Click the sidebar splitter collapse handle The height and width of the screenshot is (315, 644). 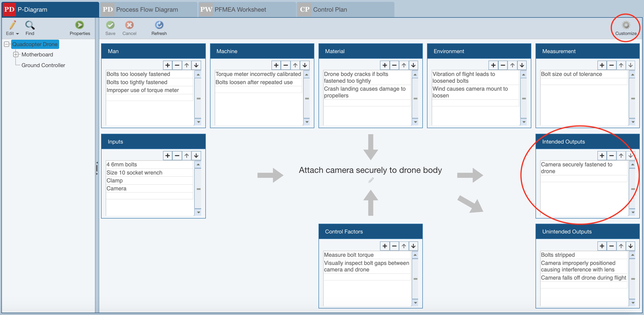click(x=97, y=168)
